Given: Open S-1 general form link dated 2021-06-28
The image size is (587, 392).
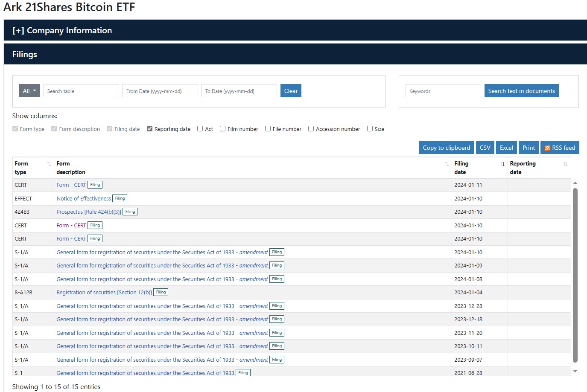Looking at the screenshot, I should 145,372.
